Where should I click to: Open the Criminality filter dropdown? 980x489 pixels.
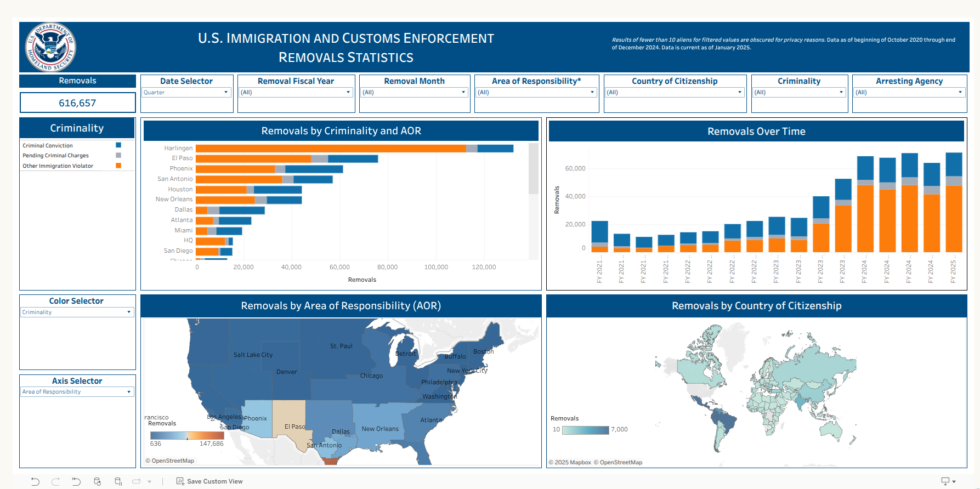pos(799,93)
